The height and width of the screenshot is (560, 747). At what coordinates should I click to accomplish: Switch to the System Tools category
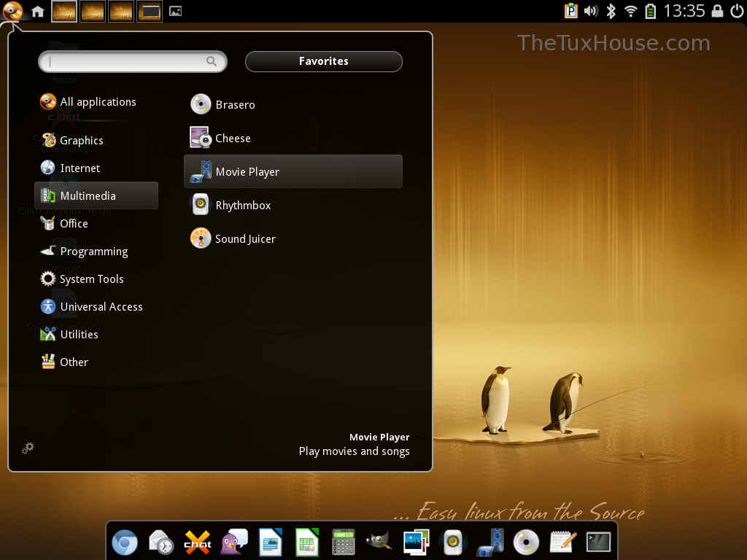point(91,279)
